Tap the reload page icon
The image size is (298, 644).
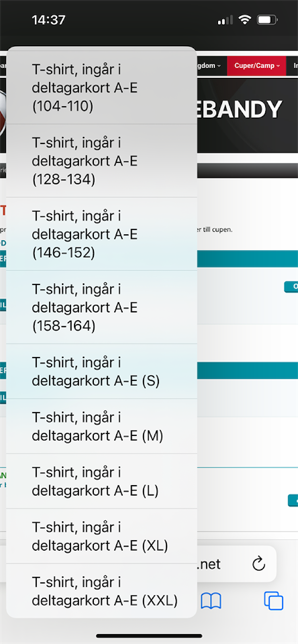259,564
